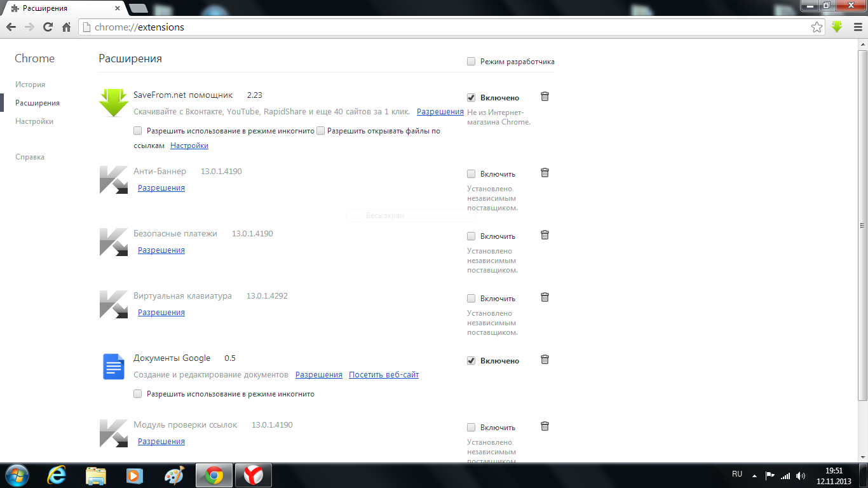
Task: View Разрешения for Виртуальная клавиатура
Action: click(x=161, y=313)
